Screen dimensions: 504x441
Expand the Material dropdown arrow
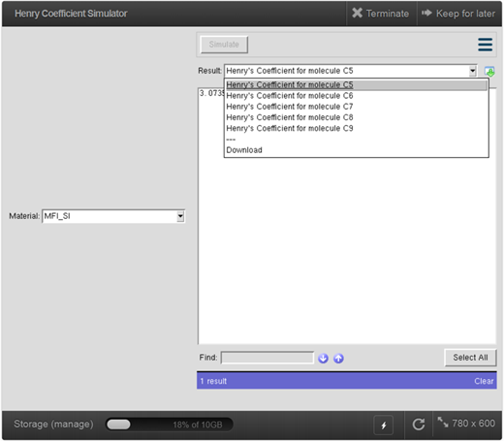click(180, 216)
